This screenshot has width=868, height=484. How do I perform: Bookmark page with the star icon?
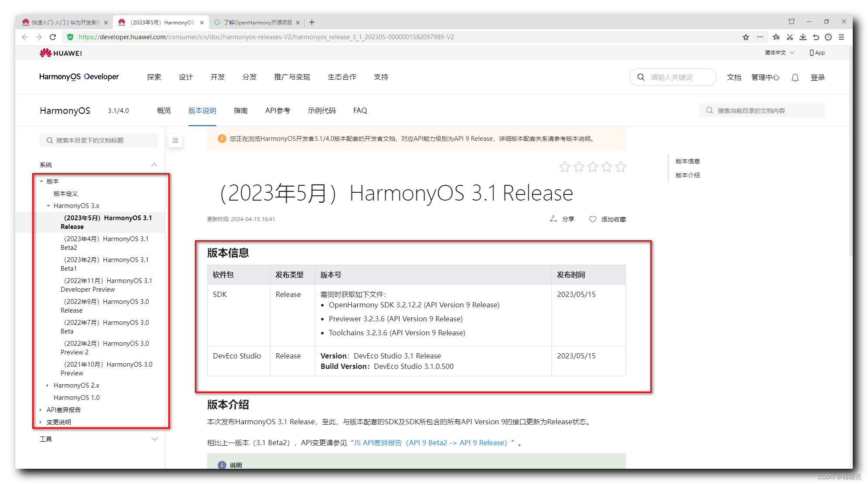point(746,37)
